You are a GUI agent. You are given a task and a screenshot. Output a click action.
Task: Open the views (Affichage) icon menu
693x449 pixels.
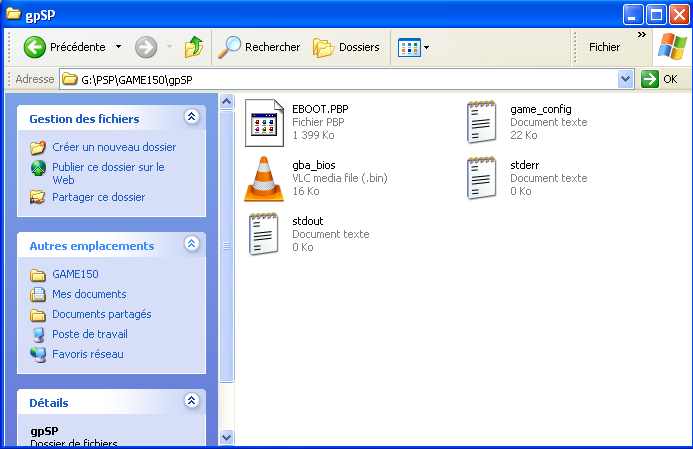(x=413, y=47)
